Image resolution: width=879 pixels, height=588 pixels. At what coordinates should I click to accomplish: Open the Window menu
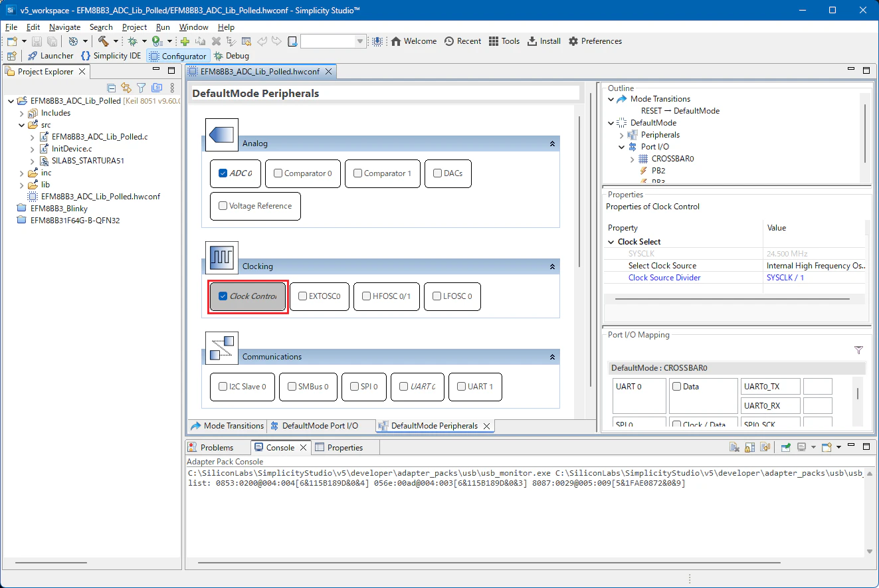[193, 27]
